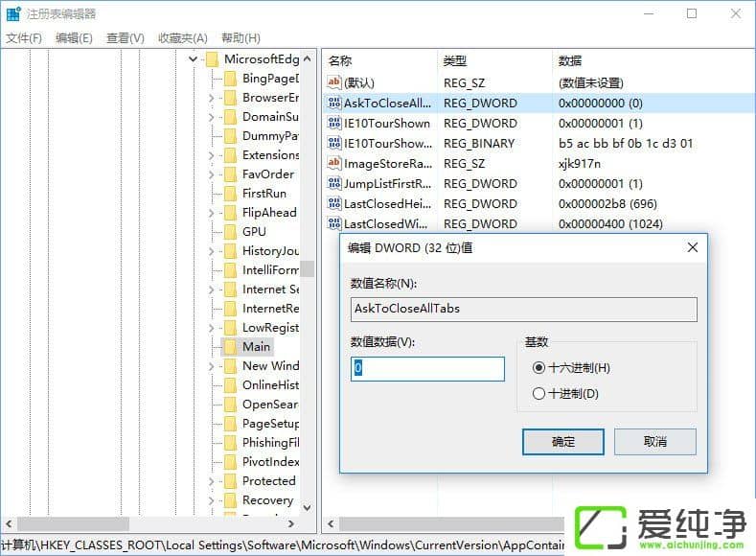Click the DWORD icon of AskToCloseAll... value
Viewport: 756px width, 556px height.
pyautogui.click(x=334, y=103)
